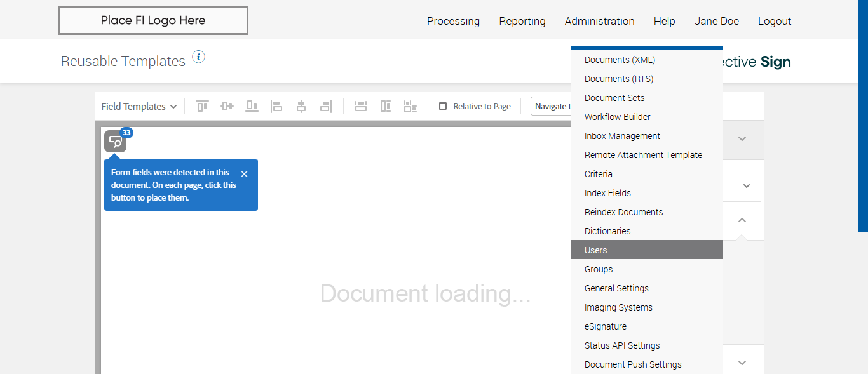This screenshot has height=374, width=868.
Task: Open the Administration menu
Action: [600, 21]
